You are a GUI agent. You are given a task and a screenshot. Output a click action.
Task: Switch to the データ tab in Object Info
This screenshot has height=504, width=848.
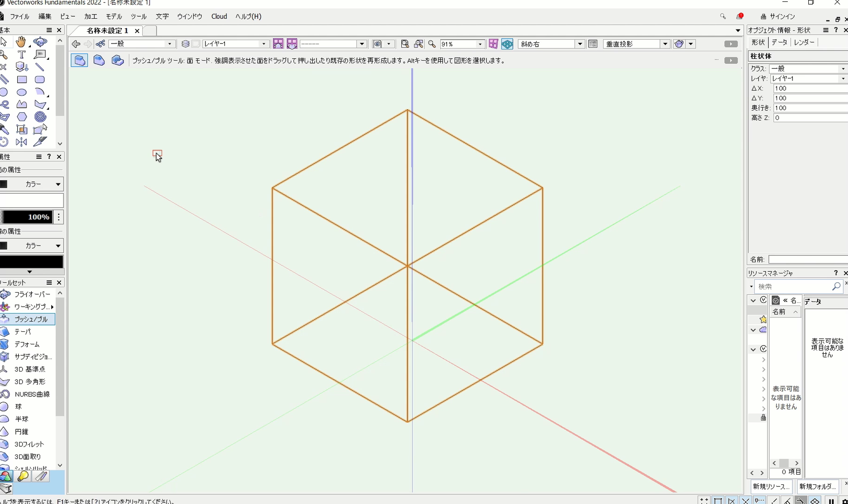coord(779,42)
